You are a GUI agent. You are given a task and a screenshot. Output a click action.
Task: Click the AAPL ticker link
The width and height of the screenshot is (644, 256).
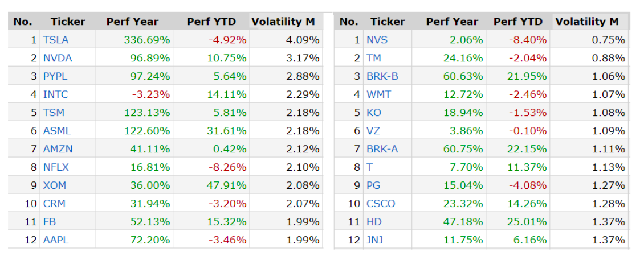click(56, 240)
